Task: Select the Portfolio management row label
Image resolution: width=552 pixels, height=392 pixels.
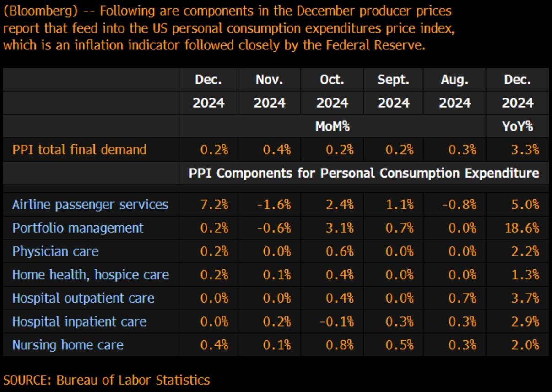Action: tap(78, 228)
